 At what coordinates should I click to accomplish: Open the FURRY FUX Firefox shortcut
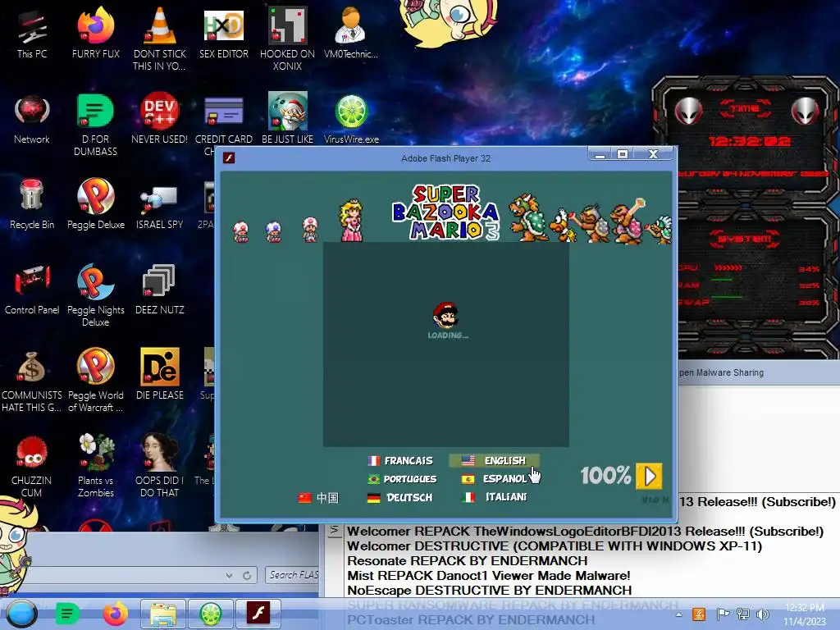coord(95,34)
